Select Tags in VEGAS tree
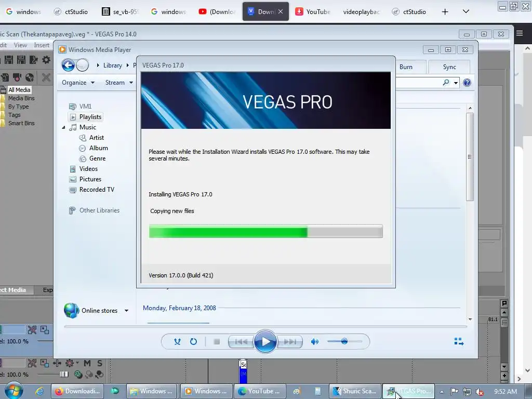The height and width of the screenshot is (399, 532). 14,115
